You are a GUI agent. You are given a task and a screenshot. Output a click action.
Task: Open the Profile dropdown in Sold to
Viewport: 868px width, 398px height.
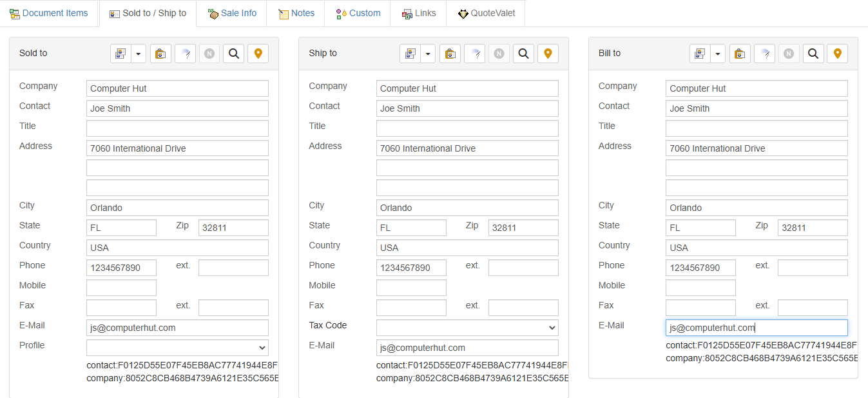pyautogui.click(x=177, y=348)
